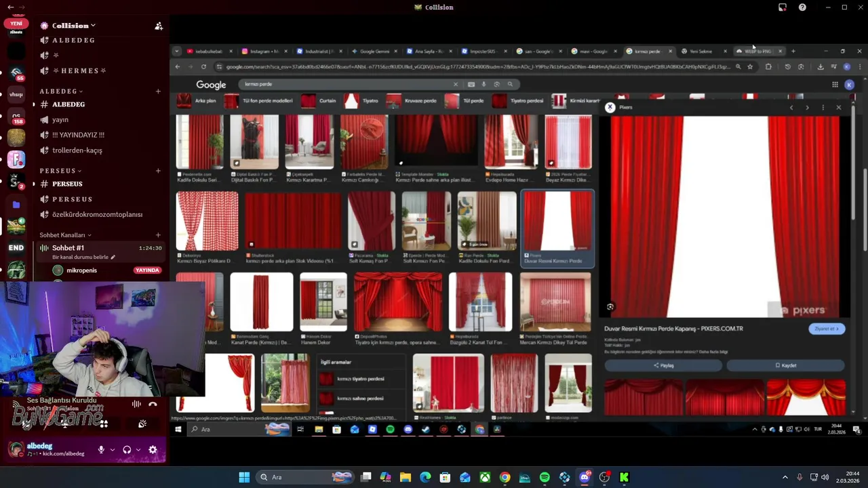Open microphone input options arrow
Viewport: 868px width, 488px height.
click(x=112, y=449)
